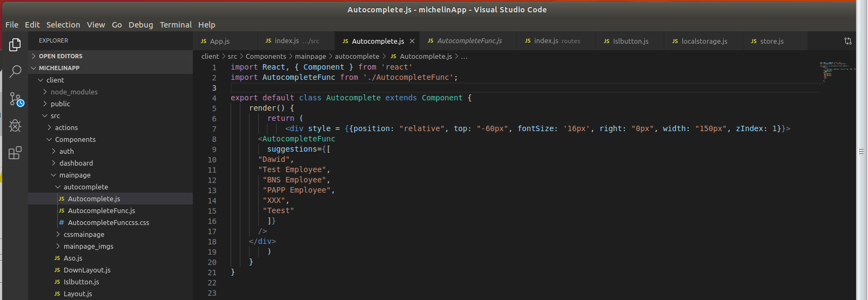Collapse the autocomplete folder

58,187
